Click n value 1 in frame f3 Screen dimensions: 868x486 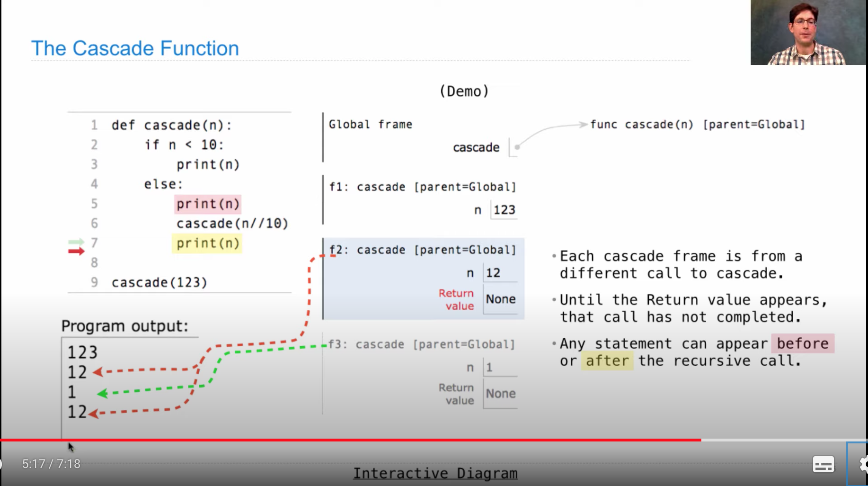pos(489,367)
